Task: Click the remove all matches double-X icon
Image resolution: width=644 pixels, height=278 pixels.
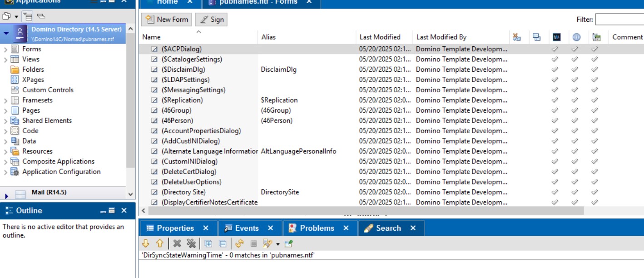Action: pyautogui.click(x=191, y=243)
